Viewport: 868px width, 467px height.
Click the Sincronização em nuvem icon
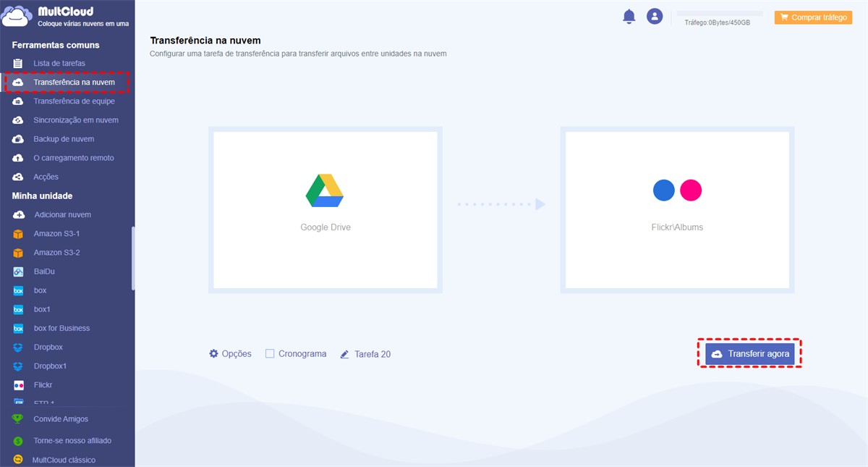click(x=18, y=120)
